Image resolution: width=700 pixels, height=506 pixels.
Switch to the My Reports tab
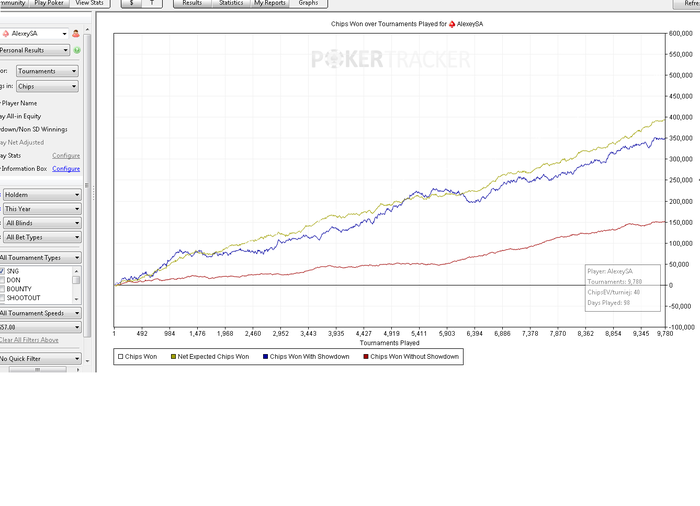coord(270,3)
